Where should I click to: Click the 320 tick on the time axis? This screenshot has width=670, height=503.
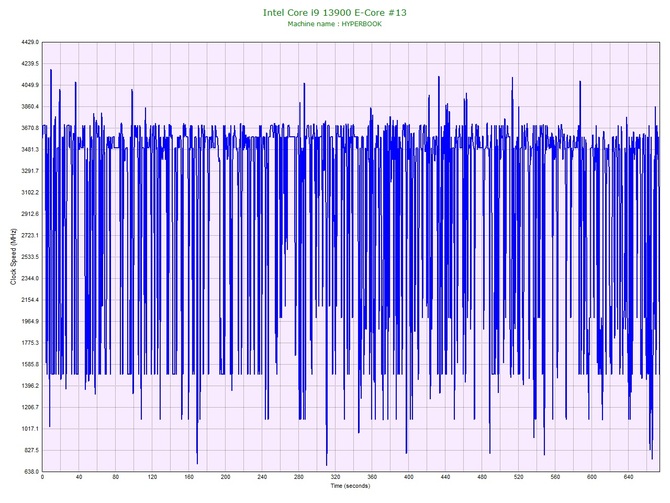click(x=335, y=477)
